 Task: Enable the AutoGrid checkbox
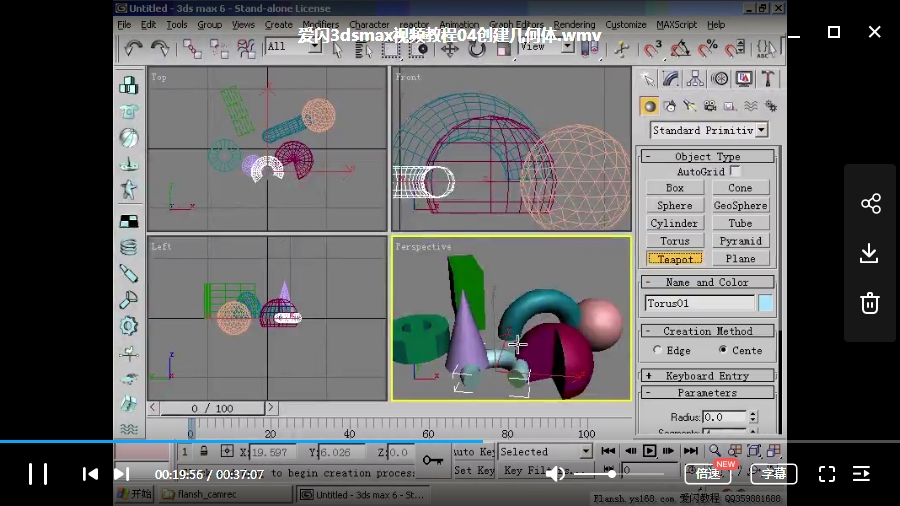(x=735, y=171)
